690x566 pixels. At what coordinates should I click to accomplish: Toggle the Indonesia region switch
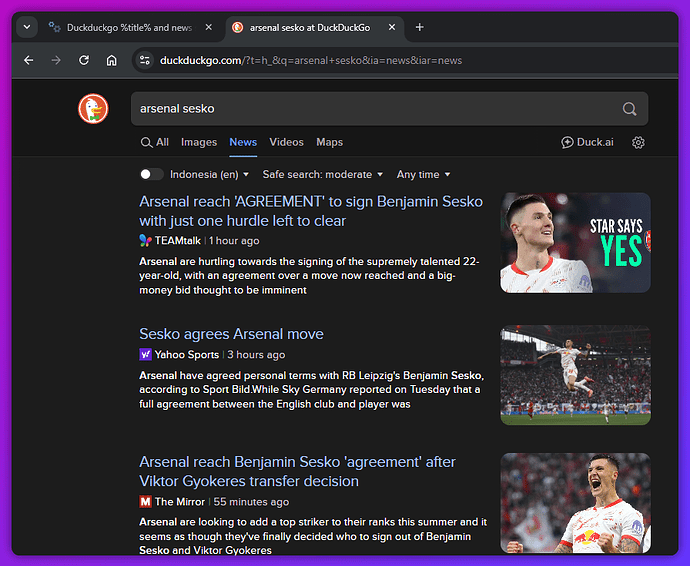tap(151, 174)
